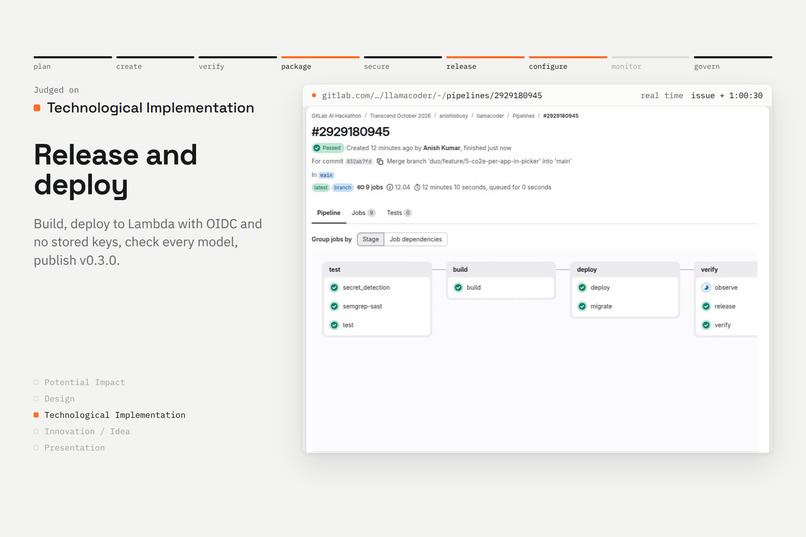Open the deploy job
The image size is (806, 537).
[x=600, y=288]
